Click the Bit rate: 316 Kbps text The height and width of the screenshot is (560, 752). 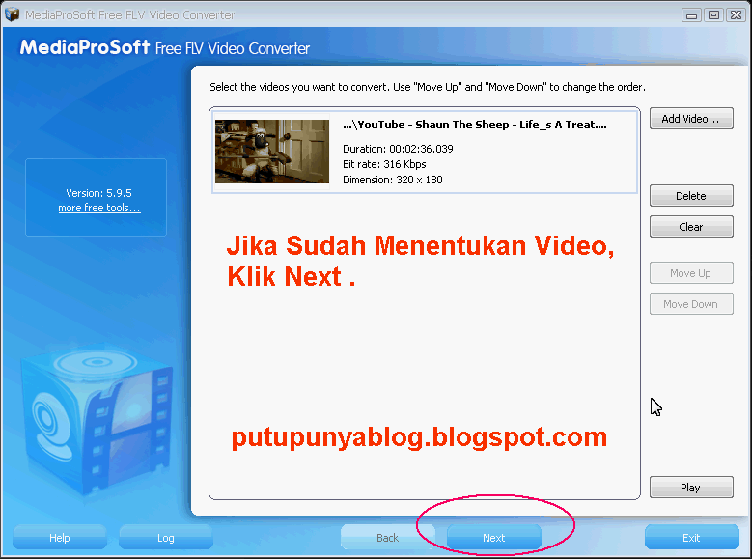(384, 164)
